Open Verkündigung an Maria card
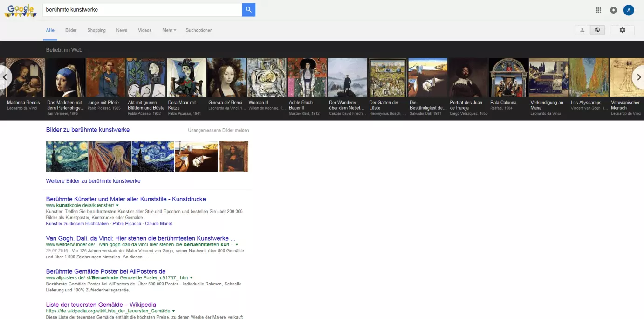The width and height of the screenshot is (644, 319). [x=549, y=87]
